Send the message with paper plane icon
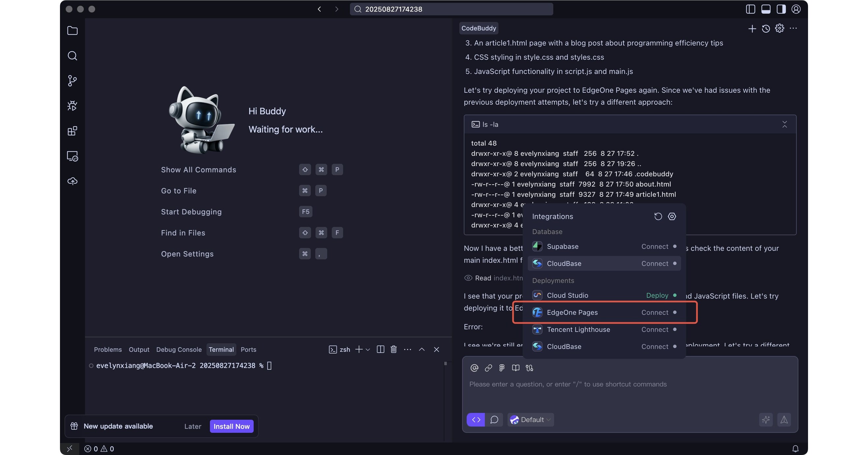 (784, 420)
